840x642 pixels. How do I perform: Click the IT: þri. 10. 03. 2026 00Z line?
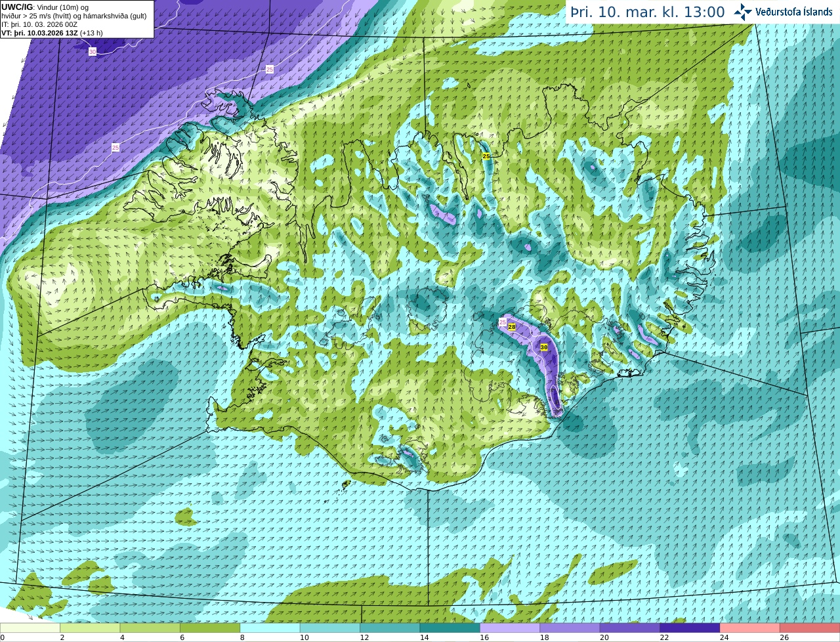[39, 24]
